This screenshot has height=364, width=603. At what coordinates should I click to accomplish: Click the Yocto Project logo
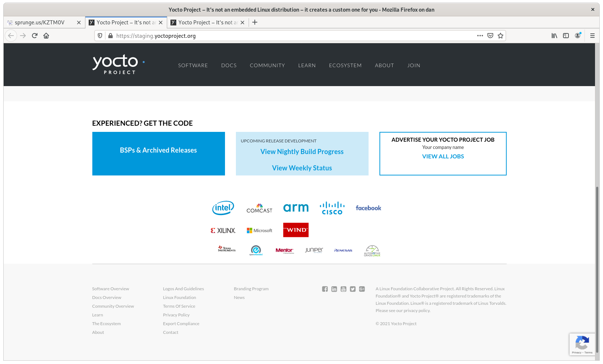[119, 65]
